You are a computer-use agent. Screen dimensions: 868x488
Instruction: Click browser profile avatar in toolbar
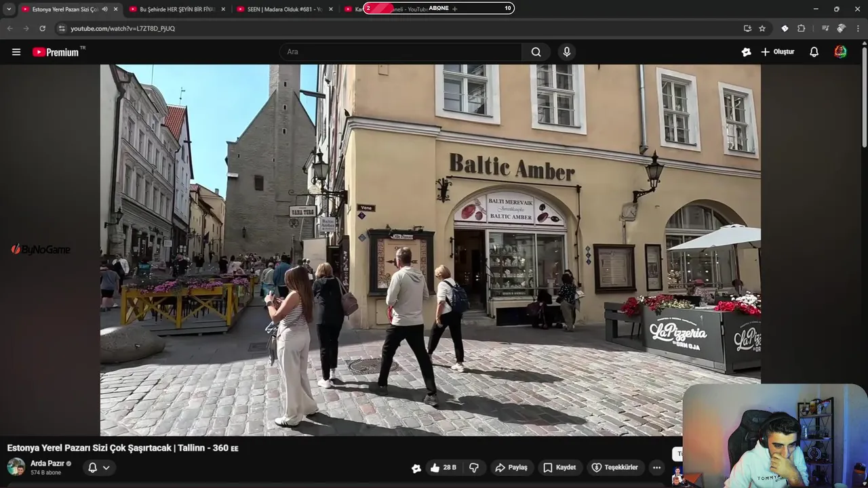(842, 28)
